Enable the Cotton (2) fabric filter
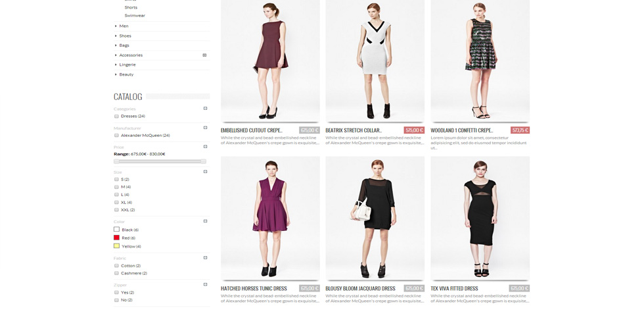644x310 pixels. click(116, 266)
